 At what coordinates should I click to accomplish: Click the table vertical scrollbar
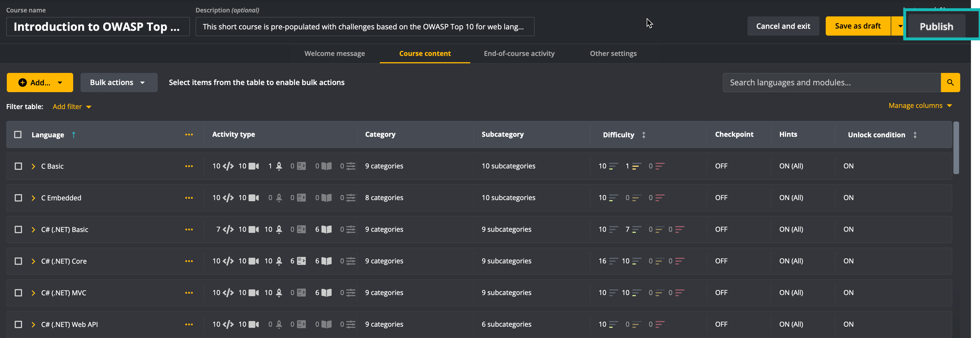click(956, 148)
